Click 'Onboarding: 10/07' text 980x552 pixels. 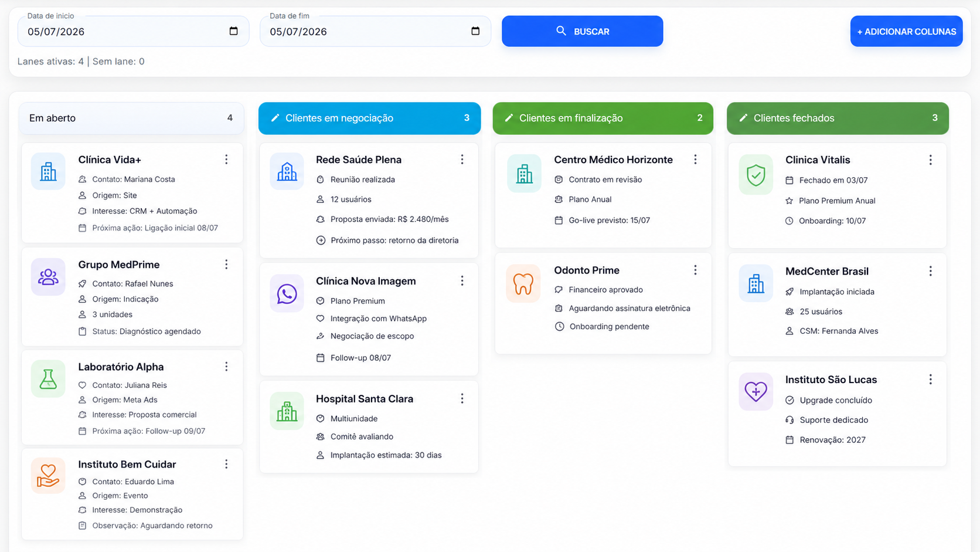[832, 221]
